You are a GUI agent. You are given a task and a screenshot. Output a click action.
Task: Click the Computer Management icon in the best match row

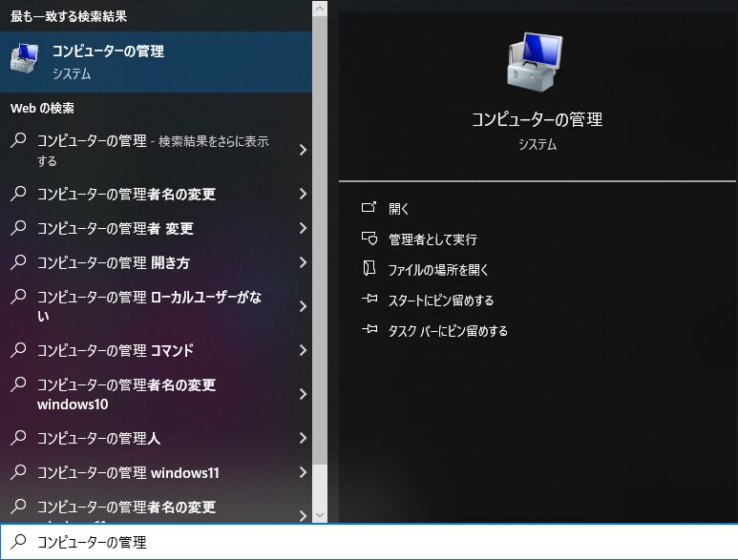(25, 59)
